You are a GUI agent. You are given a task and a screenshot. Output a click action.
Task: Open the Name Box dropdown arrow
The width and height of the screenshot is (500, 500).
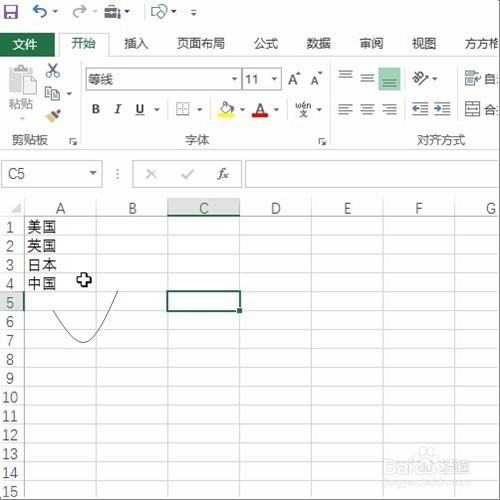click(93, 173)
